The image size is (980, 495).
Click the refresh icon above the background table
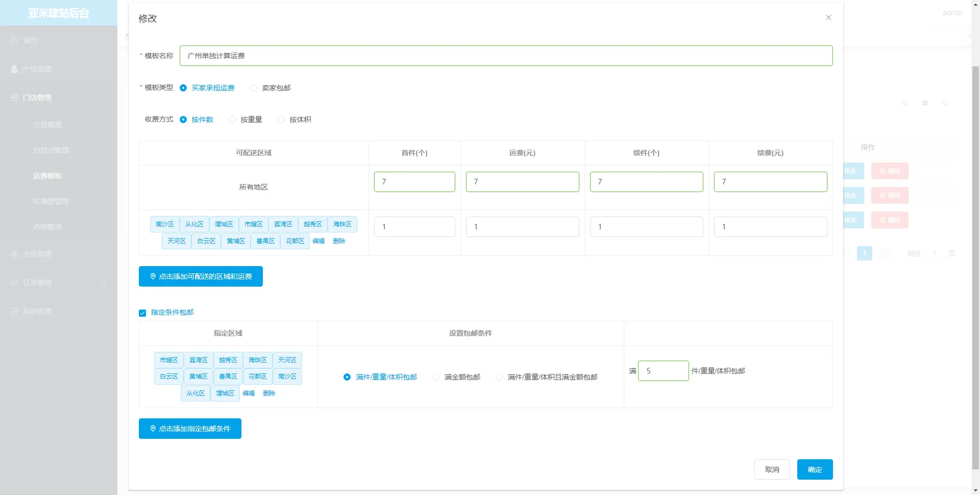point(904,103)
